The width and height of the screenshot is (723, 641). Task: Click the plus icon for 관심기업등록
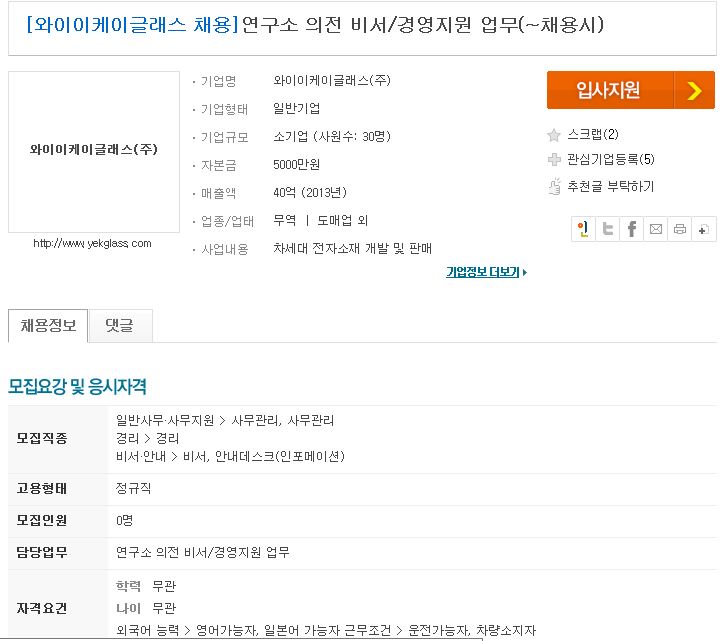554,160
